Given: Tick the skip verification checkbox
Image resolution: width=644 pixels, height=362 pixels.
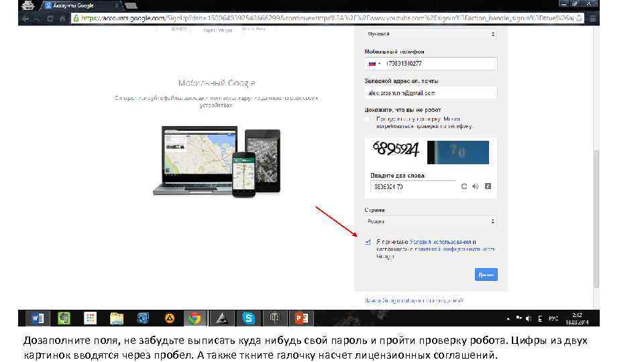Looking at the screenshot, I should click(x=367, y=119).
